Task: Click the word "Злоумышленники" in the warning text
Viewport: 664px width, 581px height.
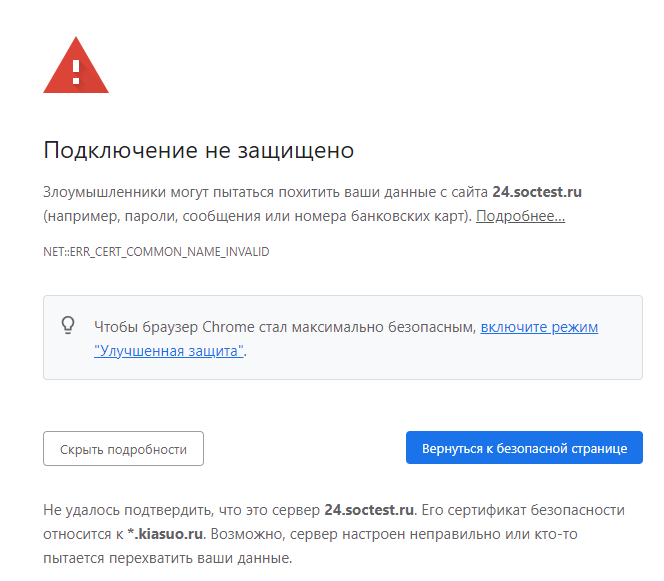Action: click(105, 192)
